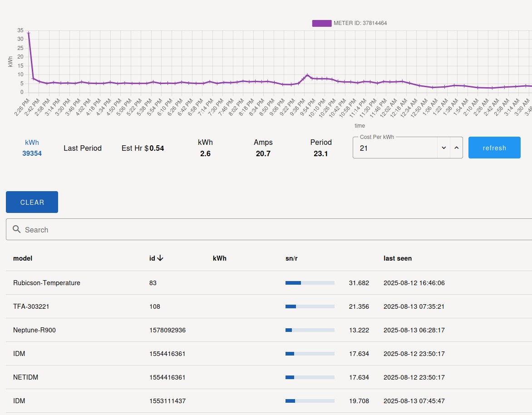Click the kWh 2.6 reading

[x=205, y=148]
